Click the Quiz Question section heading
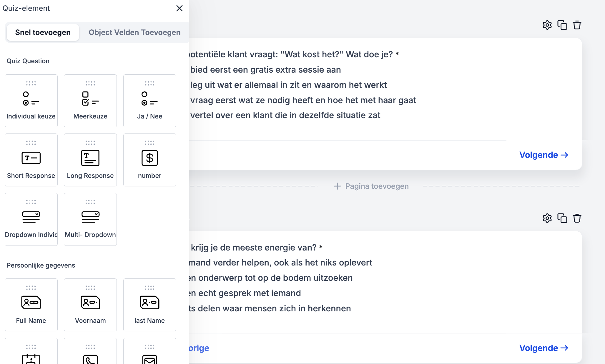605x364 pixels. click(x=28, y=61)
